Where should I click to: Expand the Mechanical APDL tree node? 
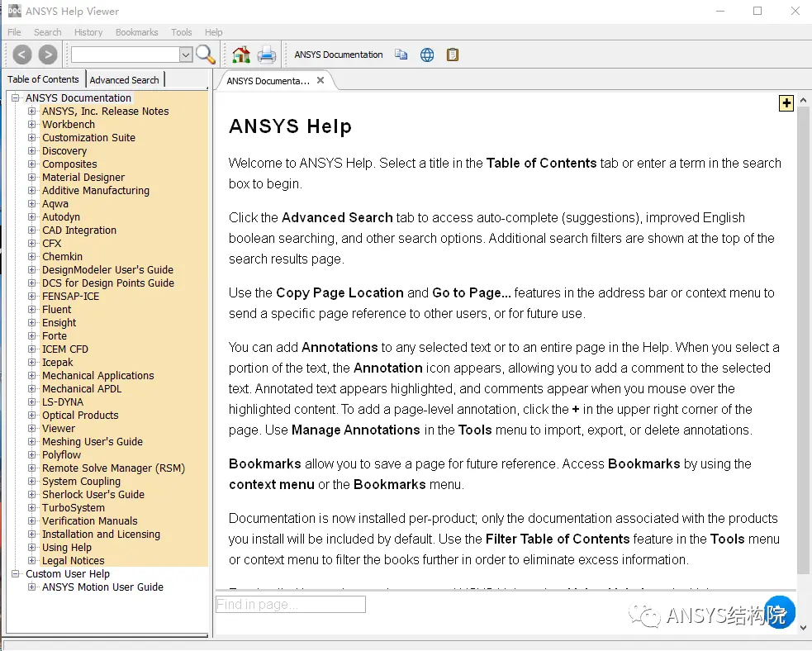(x=31, y=388)
